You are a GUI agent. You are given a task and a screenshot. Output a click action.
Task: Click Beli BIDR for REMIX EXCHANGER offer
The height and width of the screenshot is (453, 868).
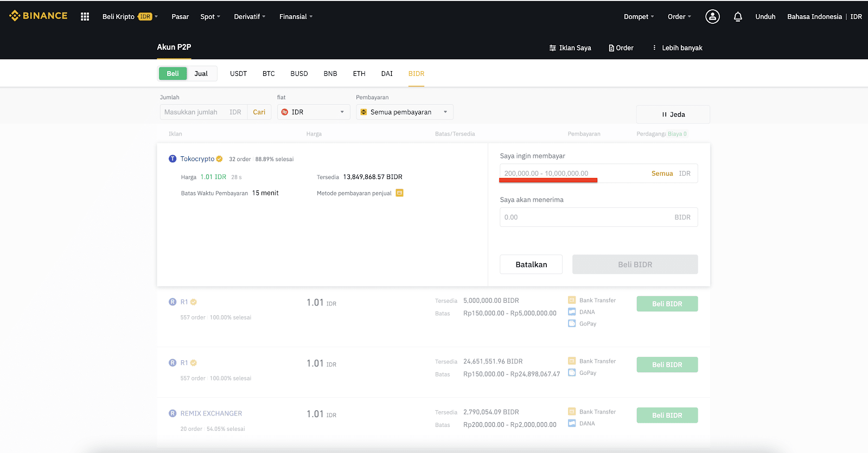[x=667, y=415]
